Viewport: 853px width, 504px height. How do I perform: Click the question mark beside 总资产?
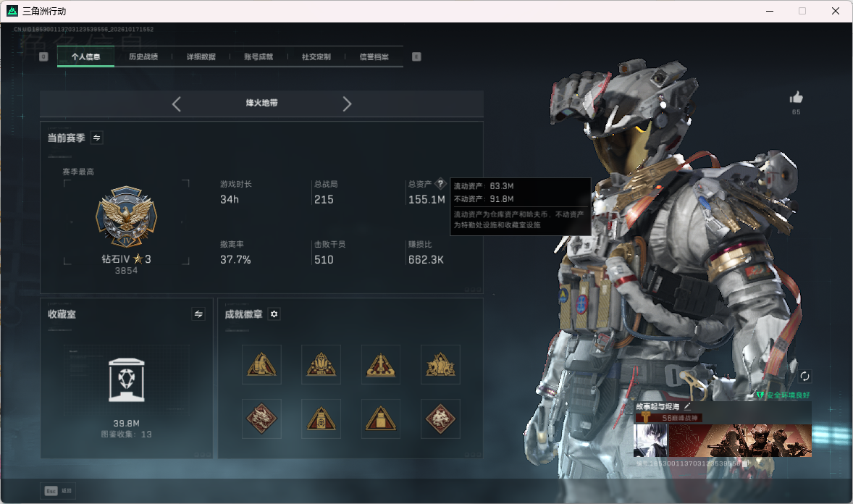coord(441,184)
